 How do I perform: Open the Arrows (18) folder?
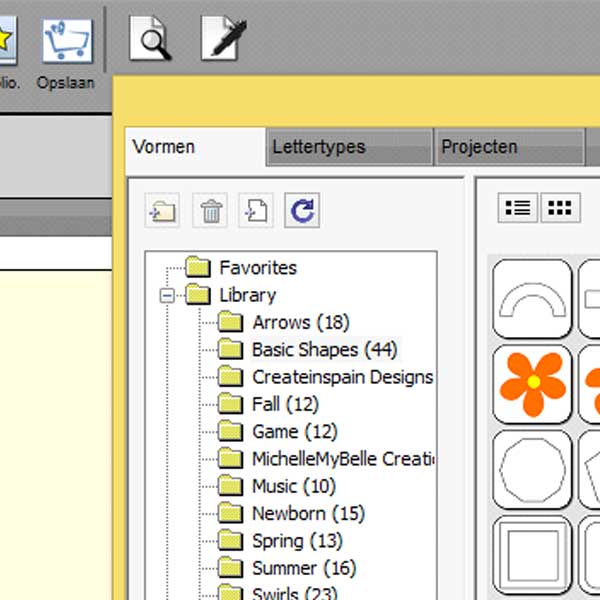click(284, 322)
